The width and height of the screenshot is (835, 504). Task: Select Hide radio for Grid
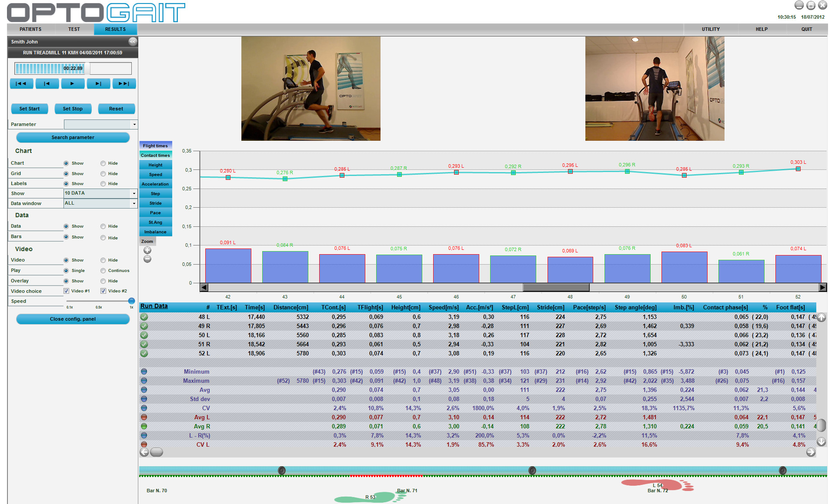(103, 174)
